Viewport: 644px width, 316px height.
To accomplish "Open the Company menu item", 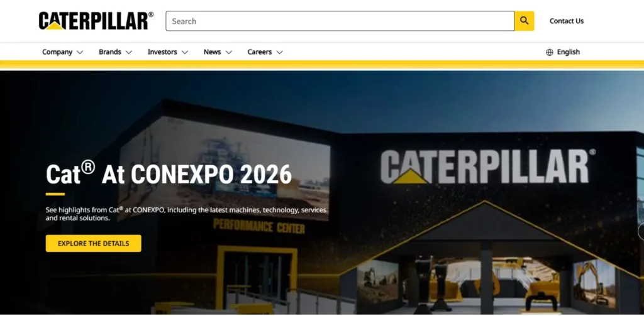I will 57,52.
